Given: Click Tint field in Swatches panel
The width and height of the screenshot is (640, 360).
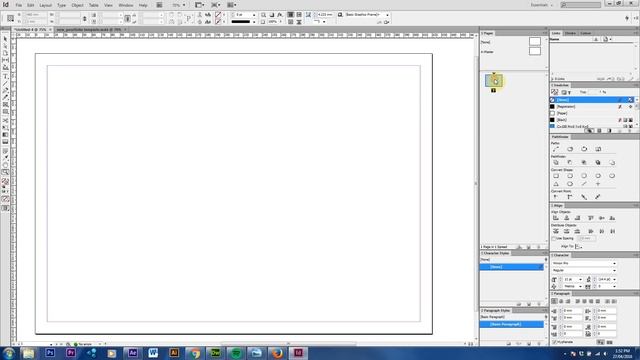Looking at the screenshot, I should tap(593, 92).
